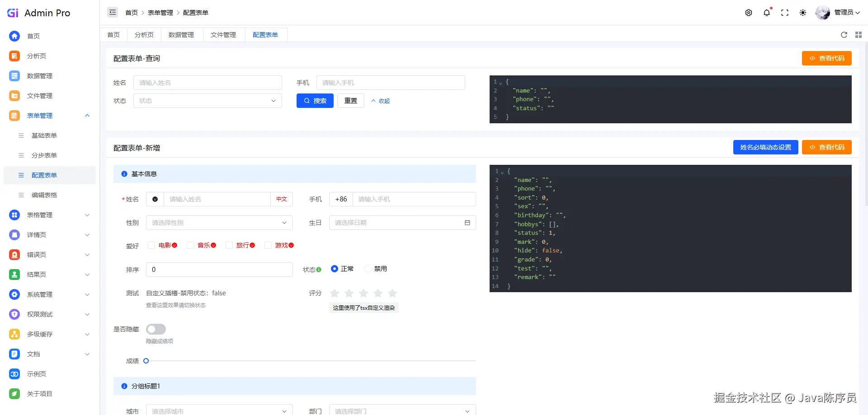The height and width of the screenshot is (415, 868).
Task: Expand the 系统管理 menu group
Action: click(x=87, y=294)
